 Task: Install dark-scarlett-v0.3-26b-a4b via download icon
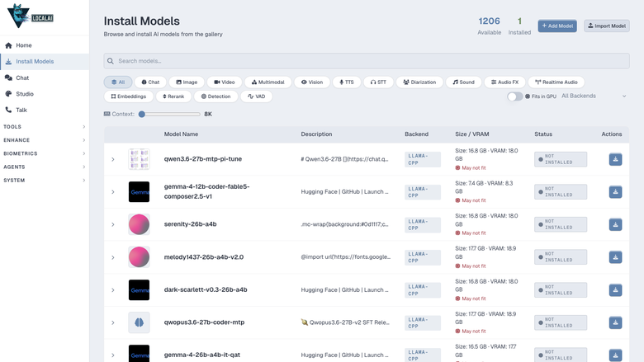615,289
